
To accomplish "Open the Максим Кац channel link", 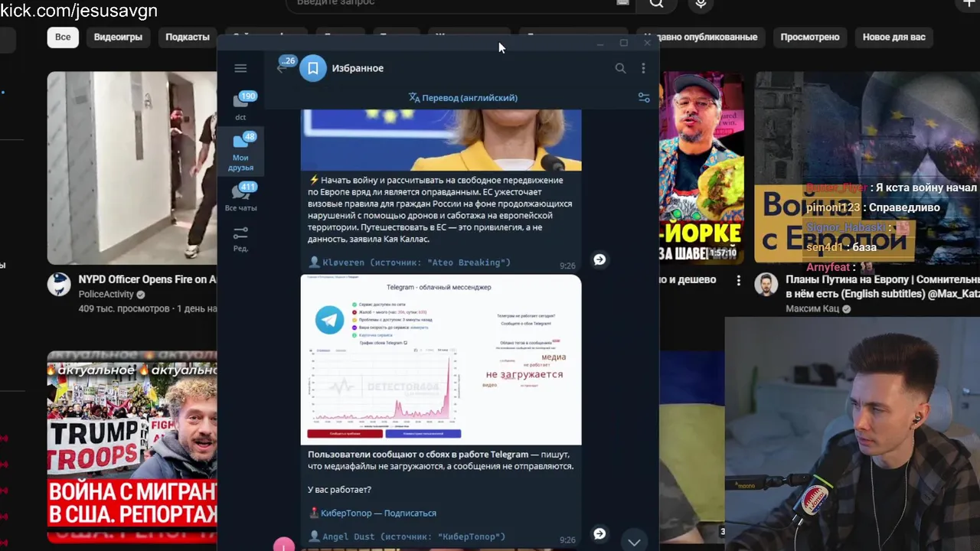I will tap(813, 309).
